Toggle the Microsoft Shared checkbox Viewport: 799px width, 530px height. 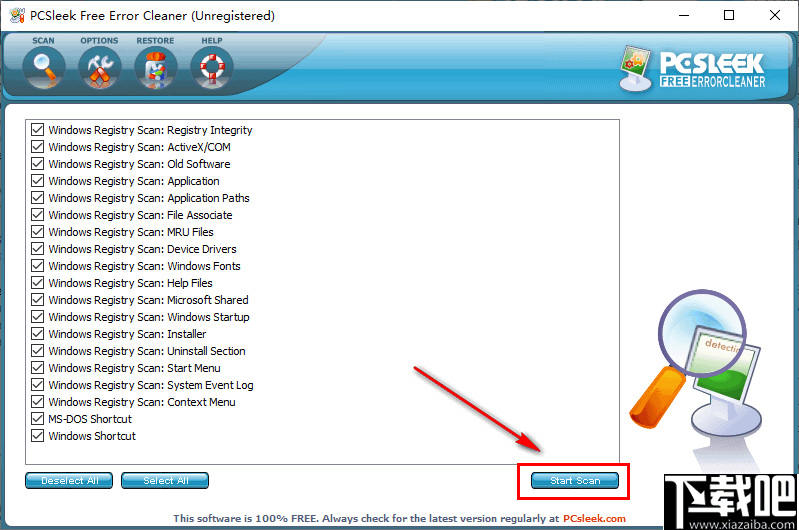[x=37, y=300]
